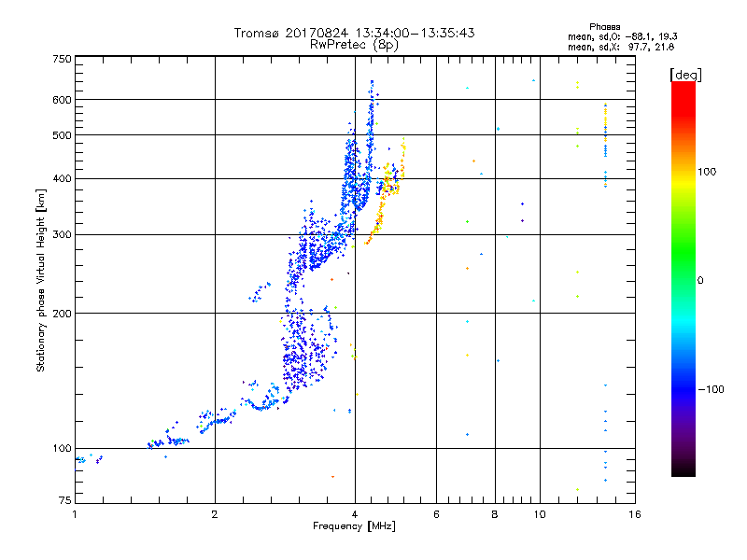Click the colorbar tick label '100'

click(707, 172)
